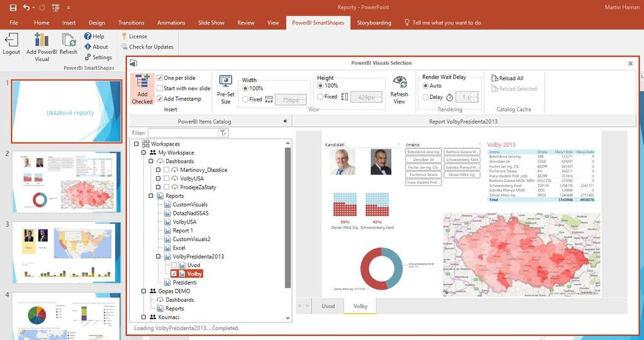This screenshot has width=644, height=340.
Task: Click the Start From Beginning slideshow icon
Action: [56, 8]
